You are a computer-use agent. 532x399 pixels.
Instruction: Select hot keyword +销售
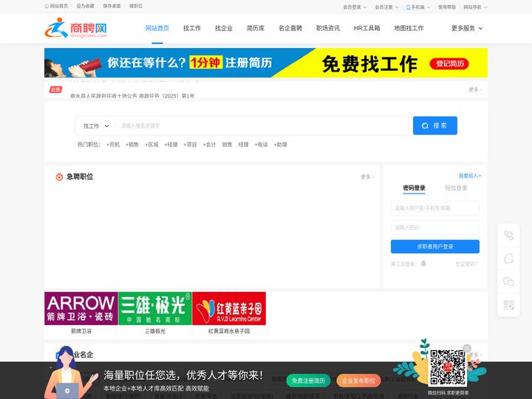point(132,145)
